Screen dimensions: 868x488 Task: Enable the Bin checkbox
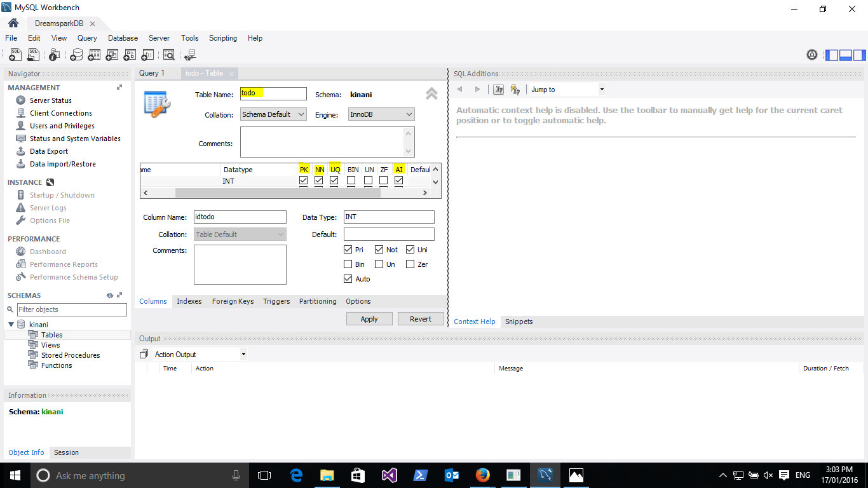348,264
